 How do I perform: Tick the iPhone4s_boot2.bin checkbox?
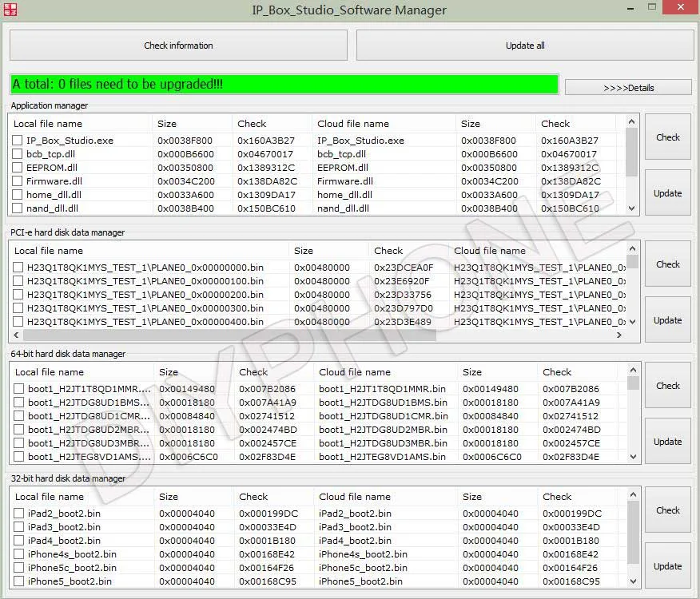point(18,554)
